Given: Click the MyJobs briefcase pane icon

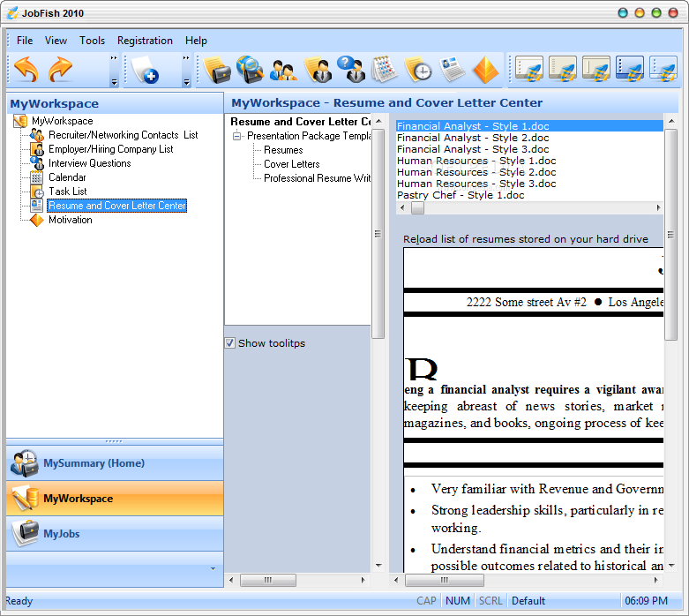Looking at the screenshot, I should point(25,533).
